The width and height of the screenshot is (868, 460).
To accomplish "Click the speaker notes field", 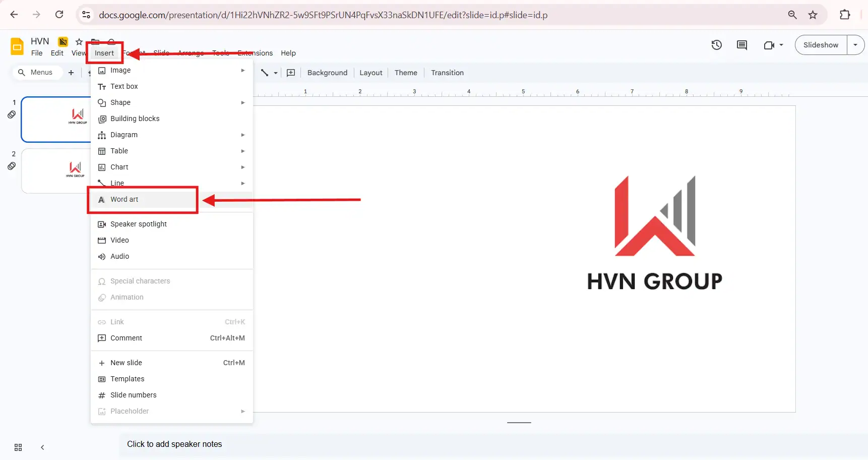I will pyautogui.click(x=174, y=444).
